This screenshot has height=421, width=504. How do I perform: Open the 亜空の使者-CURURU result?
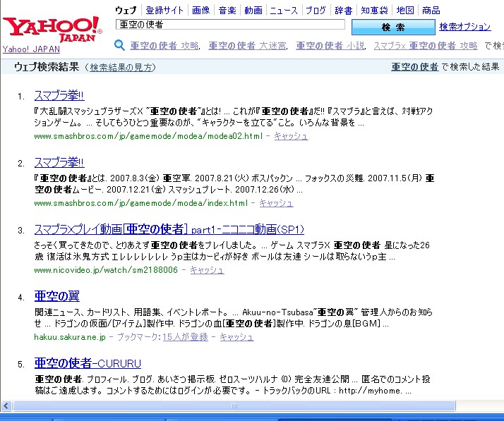tap(88, 363)
